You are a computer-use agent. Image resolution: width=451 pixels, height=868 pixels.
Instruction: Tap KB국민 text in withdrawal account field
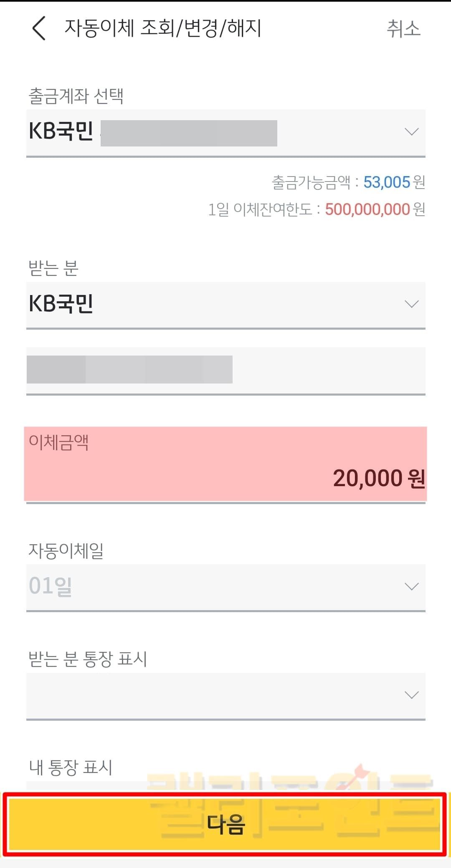[61, 131]
